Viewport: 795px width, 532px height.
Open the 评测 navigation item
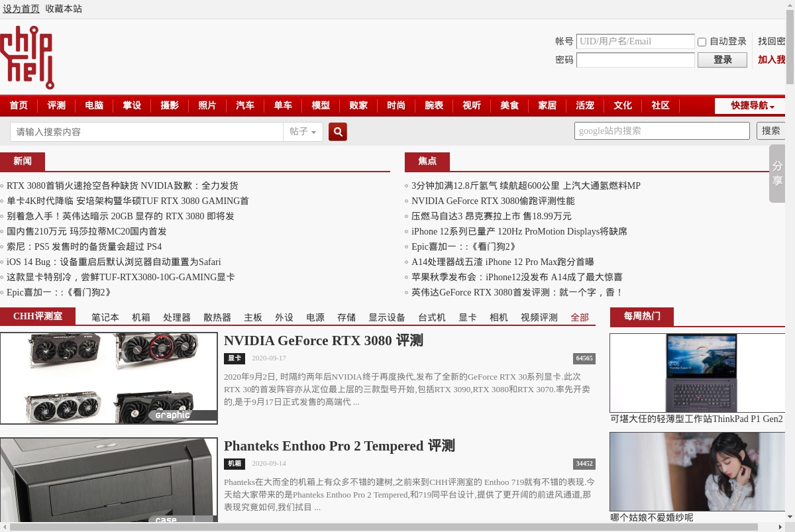tap(56, 106)
